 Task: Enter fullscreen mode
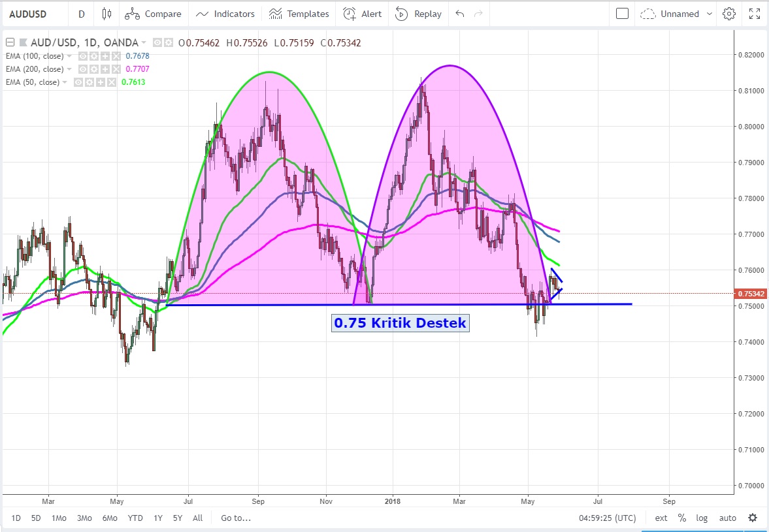click(754, 14)
